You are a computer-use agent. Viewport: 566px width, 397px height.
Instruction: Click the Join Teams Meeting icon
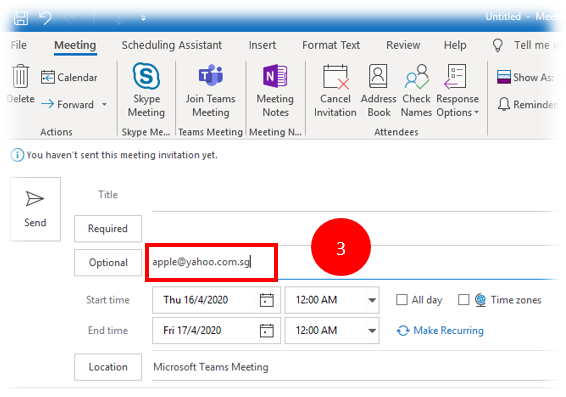[x=211, y=76]
